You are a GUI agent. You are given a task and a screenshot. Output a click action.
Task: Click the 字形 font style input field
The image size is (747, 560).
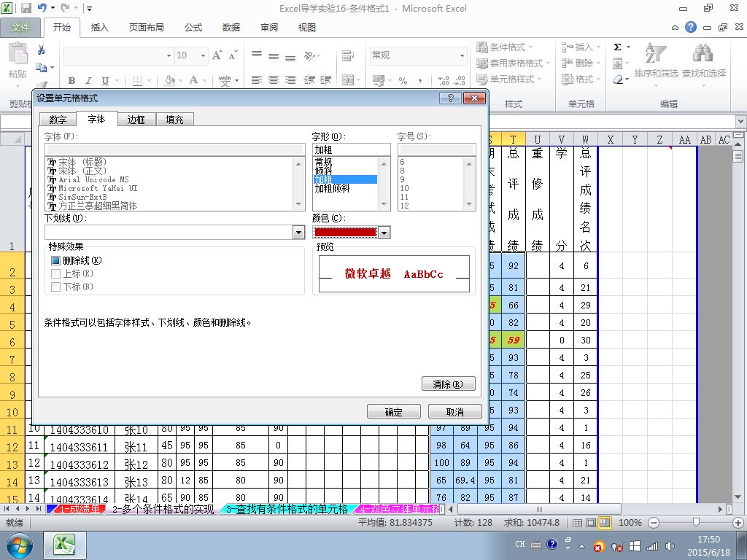pos(351,149)
